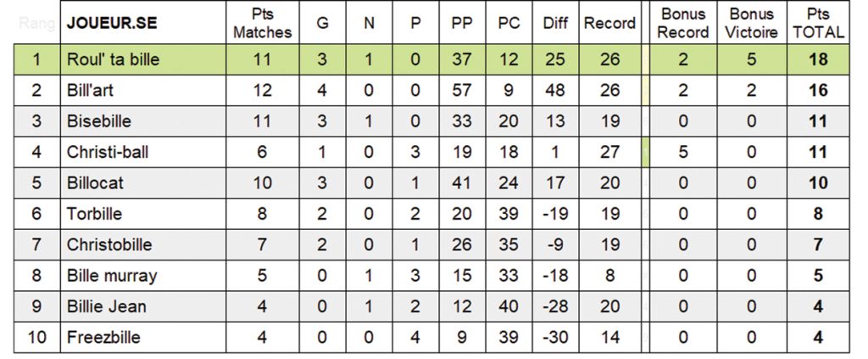Click the Bille murray player cell

coord(142,276)
